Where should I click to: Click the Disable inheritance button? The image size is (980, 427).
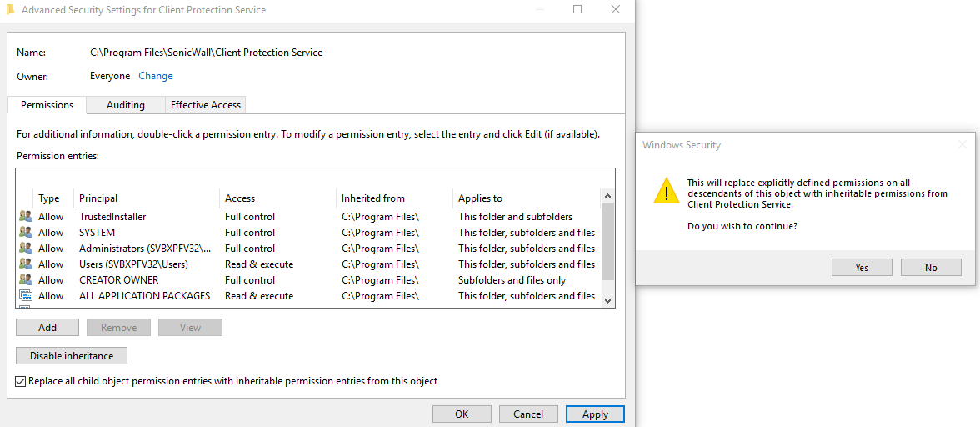click(72, 356)
